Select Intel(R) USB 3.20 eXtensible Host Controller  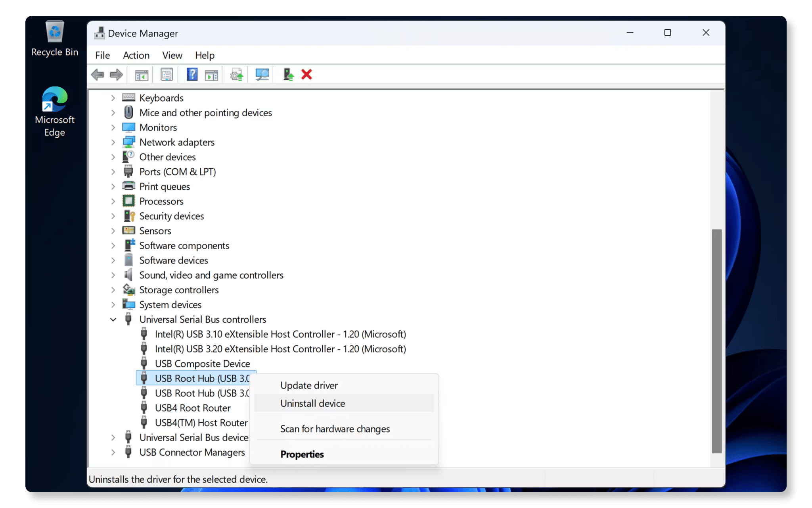280,349
